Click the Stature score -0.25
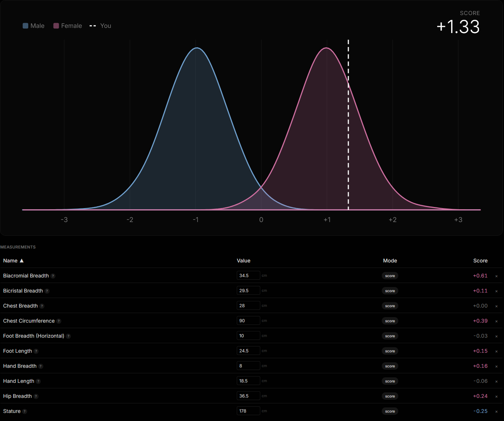 tap(480, 411)
